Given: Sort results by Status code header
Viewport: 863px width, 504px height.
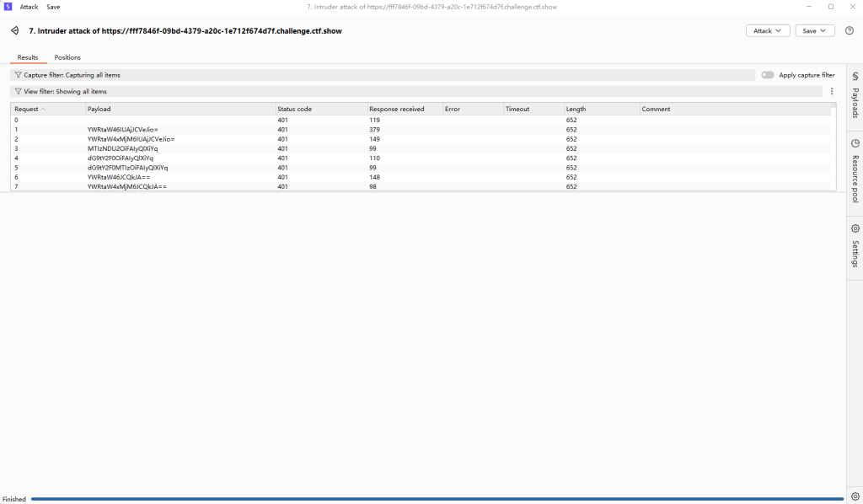Looking at the screenshot, I should pos(294,109).
